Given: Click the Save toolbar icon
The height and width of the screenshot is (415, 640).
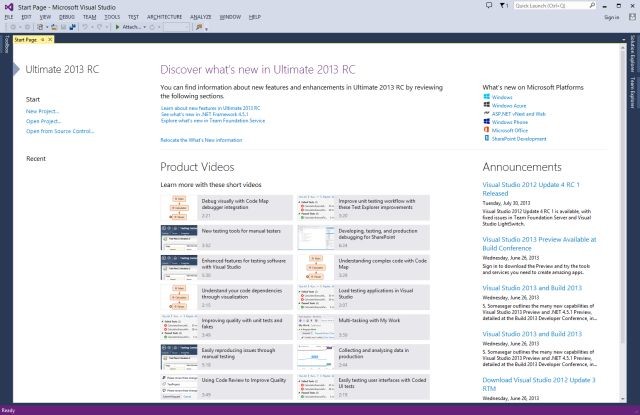Looking at the screenshot, I should click(63, 27).
